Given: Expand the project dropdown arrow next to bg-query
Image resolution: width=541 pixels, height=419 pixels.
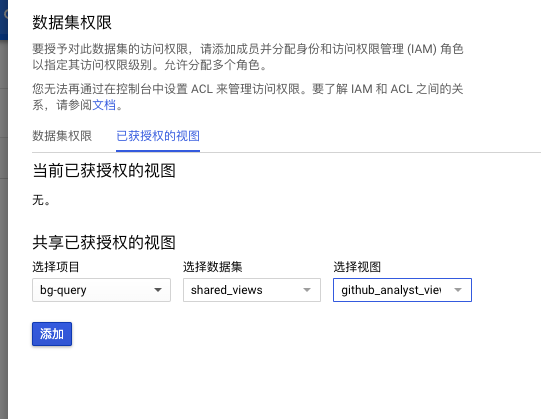Looking at the screenshot, I should click(158, 290).
